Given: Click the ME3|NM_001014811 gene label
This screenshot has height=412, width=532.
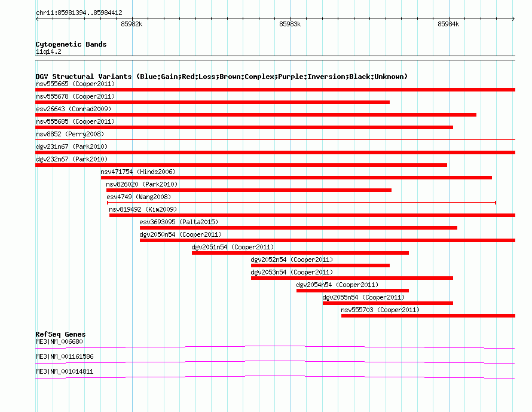Looking at the screenshot, I should click(x=65, y=371).
